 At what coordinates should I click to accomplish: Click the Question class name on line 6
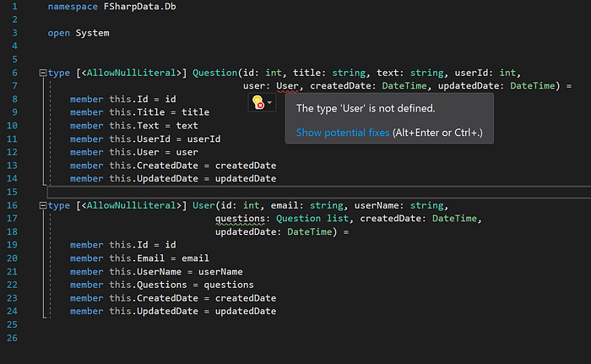coord(214,73)
